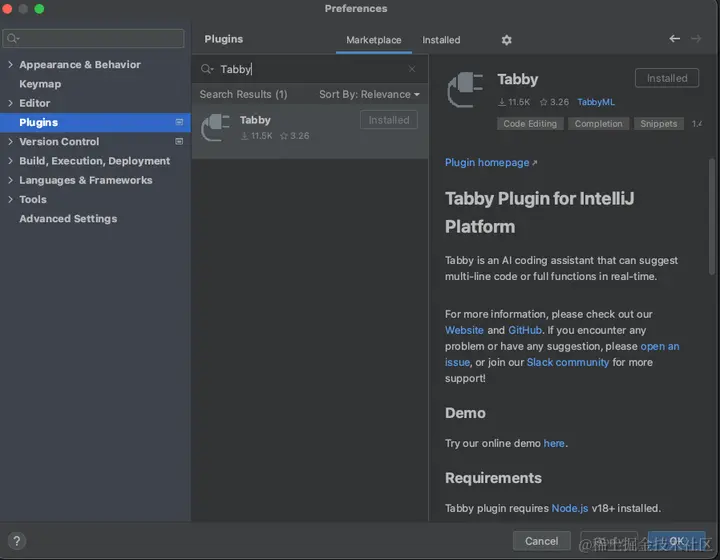Expand Build, Execution, Deployment section
Viewport: 720px width, 560px height.
coord(11,161)
